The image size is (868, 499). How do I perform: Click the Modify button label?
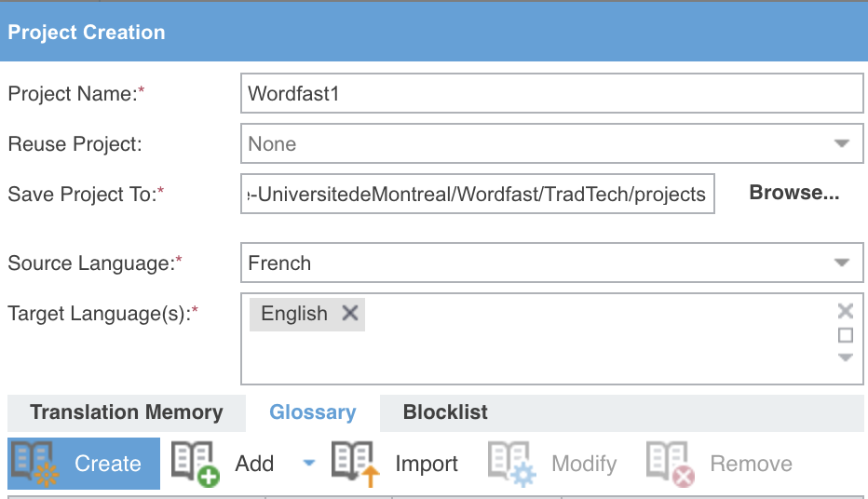[x=584, y=464]
